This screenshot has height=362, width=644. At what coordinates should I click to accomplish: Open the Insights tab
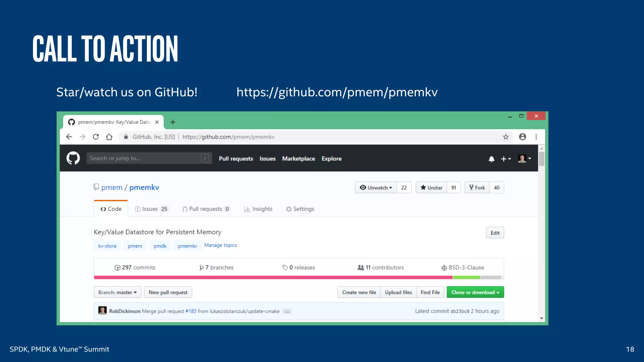point(258,209)
